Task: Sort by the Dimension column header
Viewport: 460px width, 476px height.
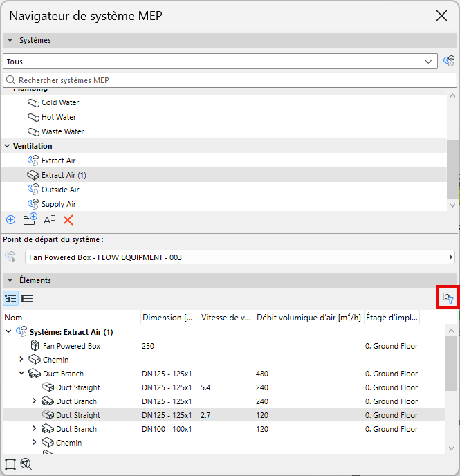Action: pos(168,318)
